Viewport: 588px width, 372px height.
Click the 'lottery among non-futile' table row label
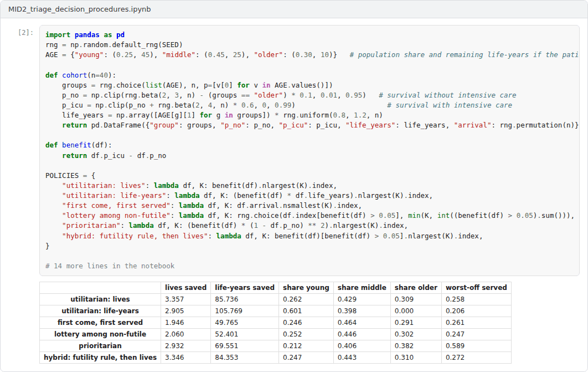(100, 334)
